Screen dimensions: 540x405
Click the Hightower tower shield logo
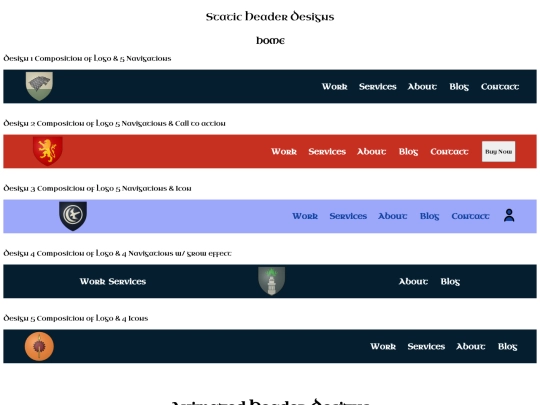(x=271, y=281)
